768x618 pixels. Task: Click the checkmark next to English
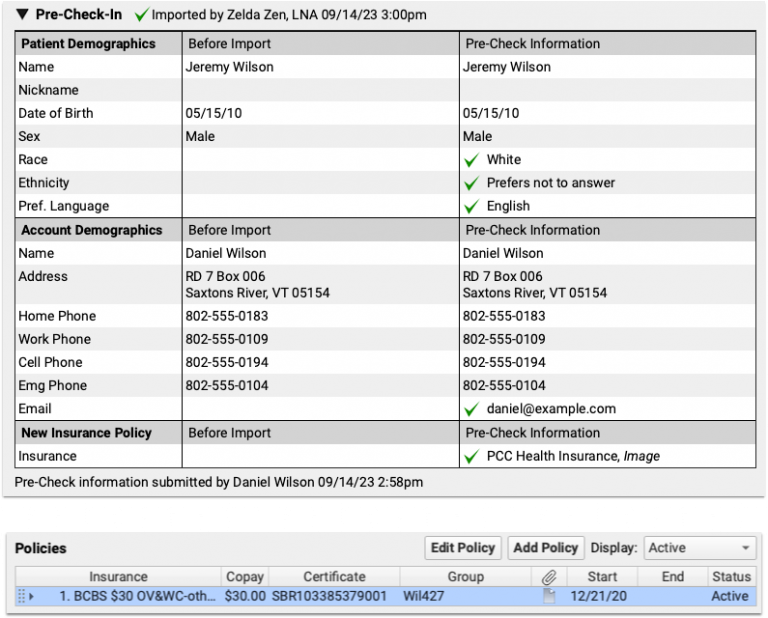click(472, 206)
